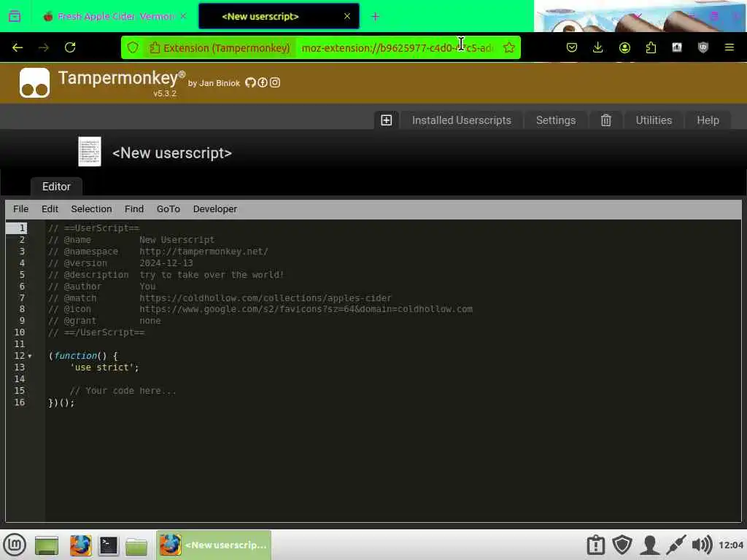Open the file manager folder icon
This screenshot has width=747, height=560.
(136, 546)
